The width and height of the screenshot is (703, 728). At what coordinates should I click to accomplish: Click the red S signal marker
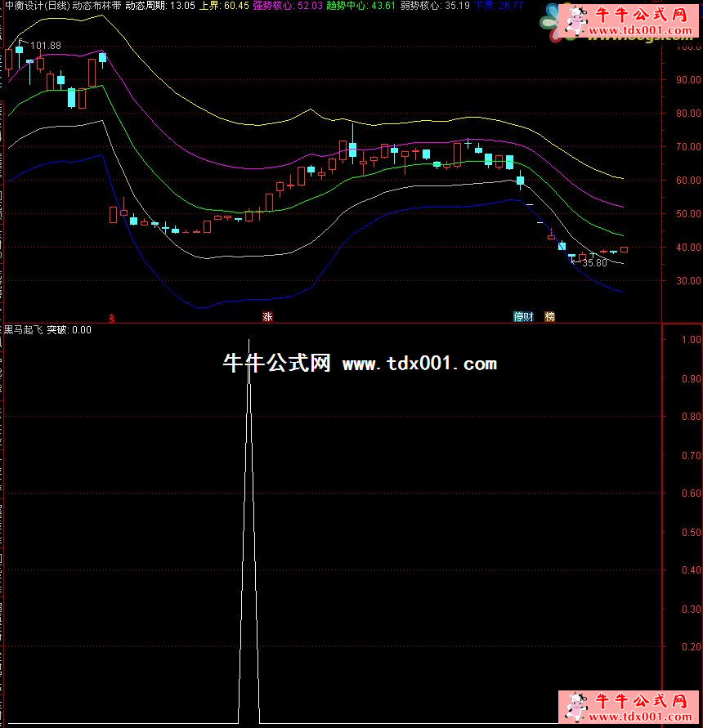click(112, 319)
